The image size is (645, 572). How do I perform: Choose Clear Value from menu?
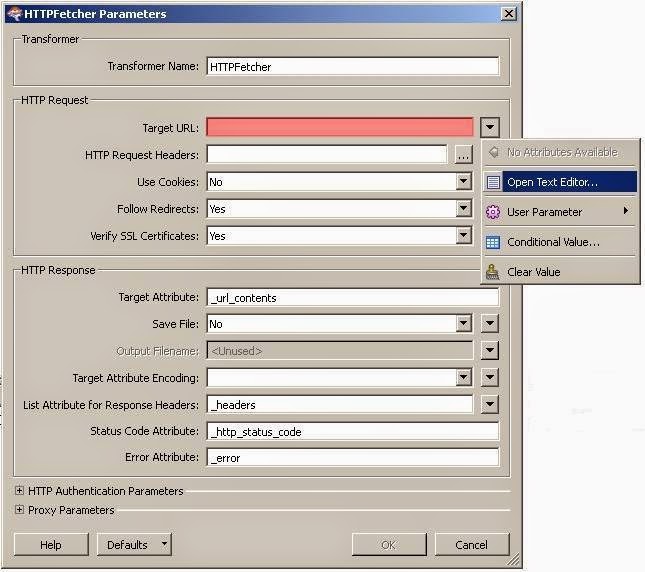click(x=560, y=272)
